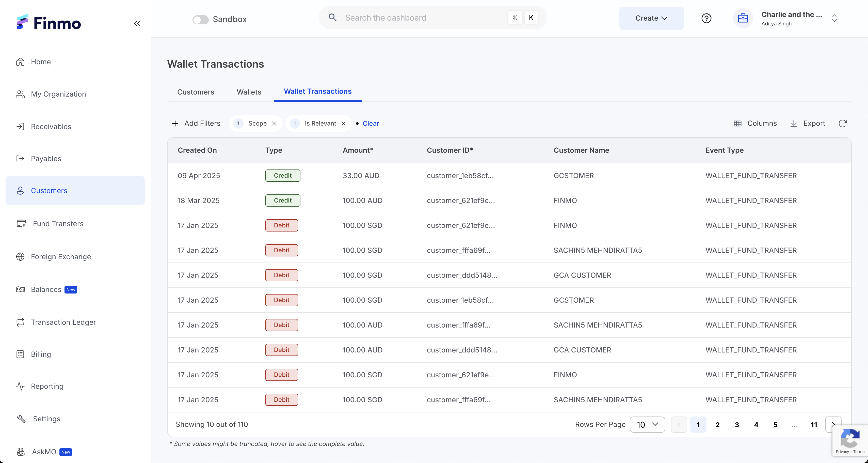Click the refresh table icon
Screen dimensions: 868x463
(842, 124)
